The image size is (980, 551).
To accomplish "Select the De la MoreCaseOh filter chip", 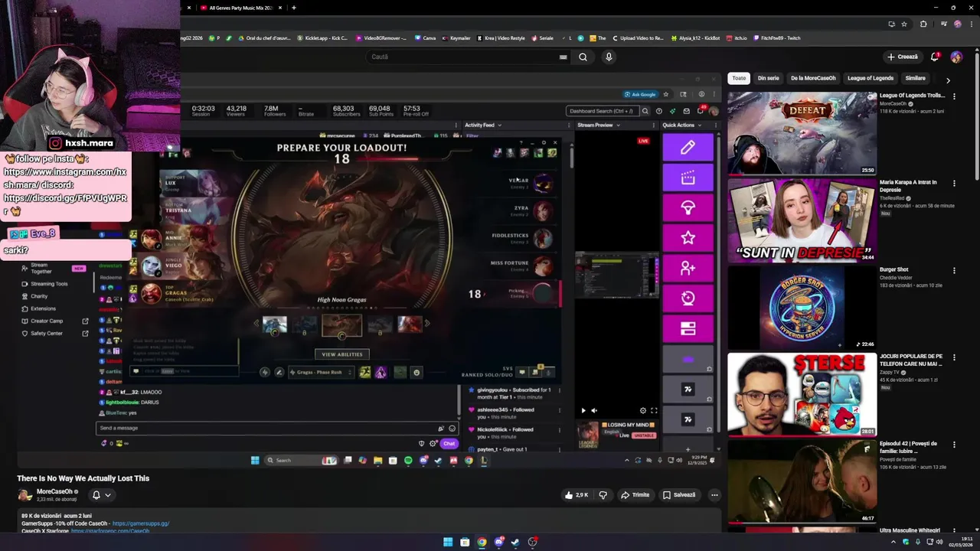I will (x=813, y=78).
